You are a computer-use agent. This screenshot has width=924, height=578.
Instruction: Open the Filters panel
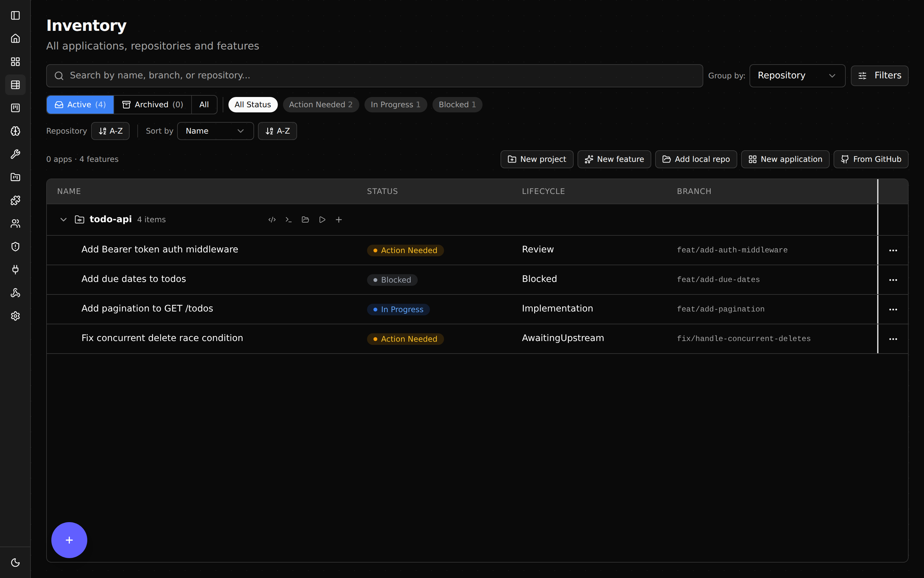point(879,76)
